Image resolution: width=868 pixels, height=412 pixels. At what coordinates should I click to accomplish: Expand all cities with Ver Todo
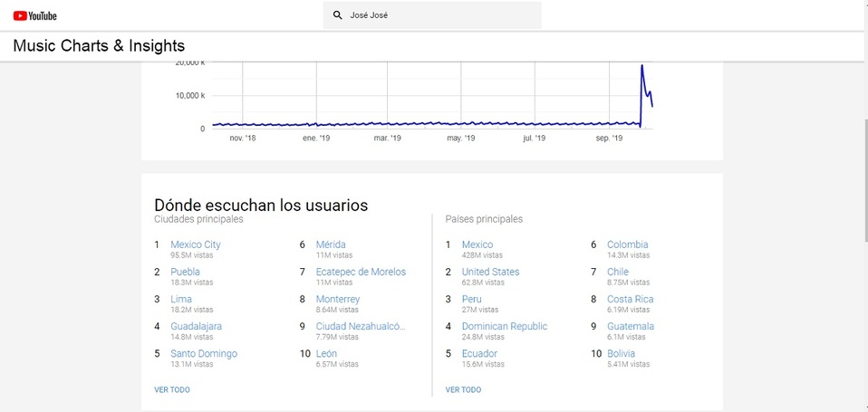click(x=172, y=389)
